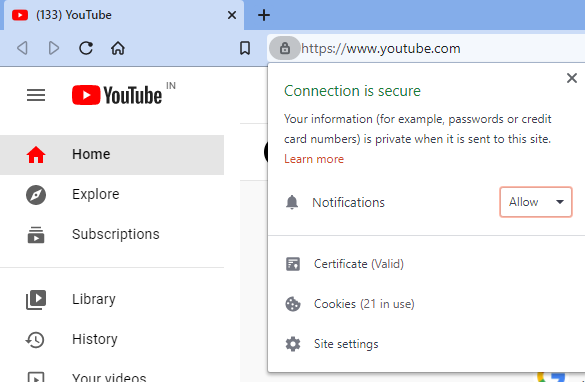
Task: Navigate forward with forward arrow
Action: (54, 48)
